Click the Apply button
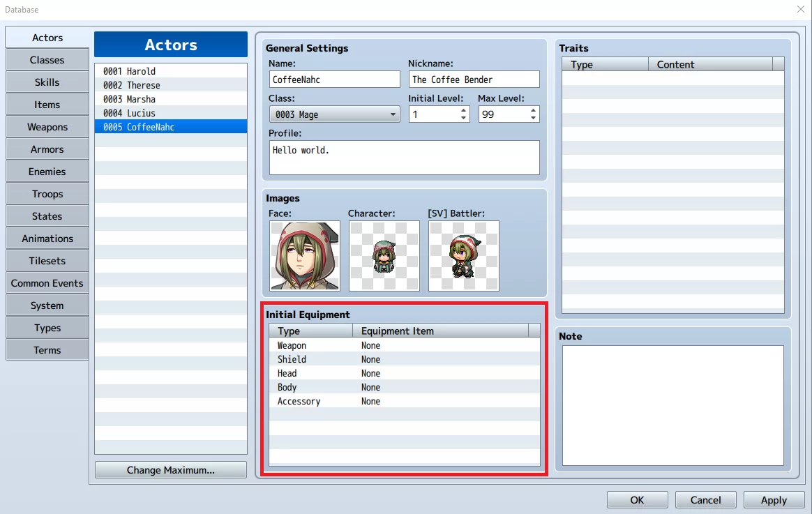This screenshot has height=514, width=812. pyautogui.click(x=774, y=500)
